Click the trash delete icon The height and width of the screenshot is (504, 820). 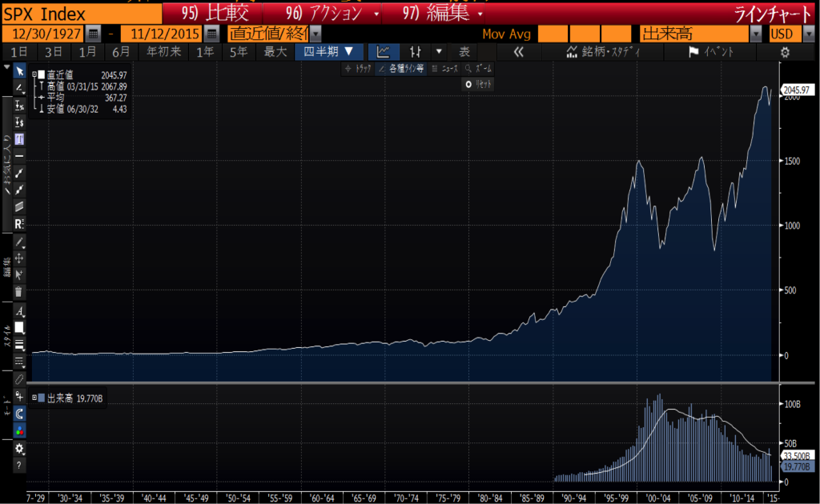pyautogui.click(x=19, y=291)
